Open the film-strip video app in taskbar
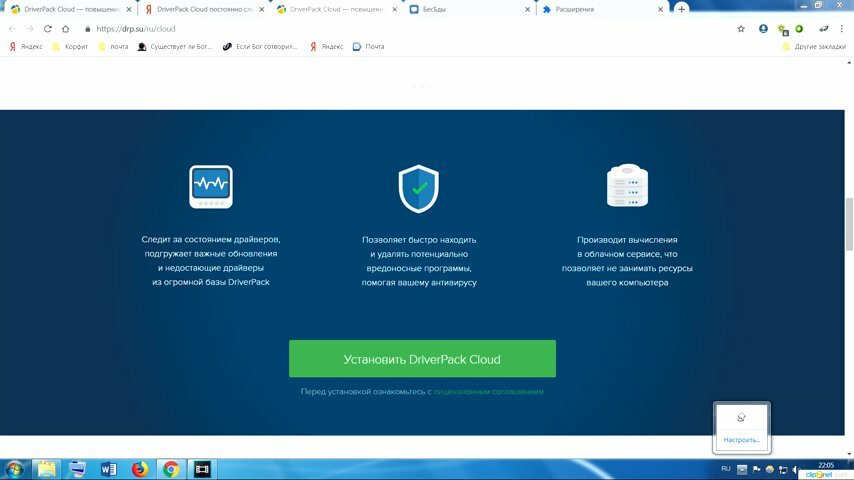This screenshot has height=480, width=854. click(x=202, y=469)
